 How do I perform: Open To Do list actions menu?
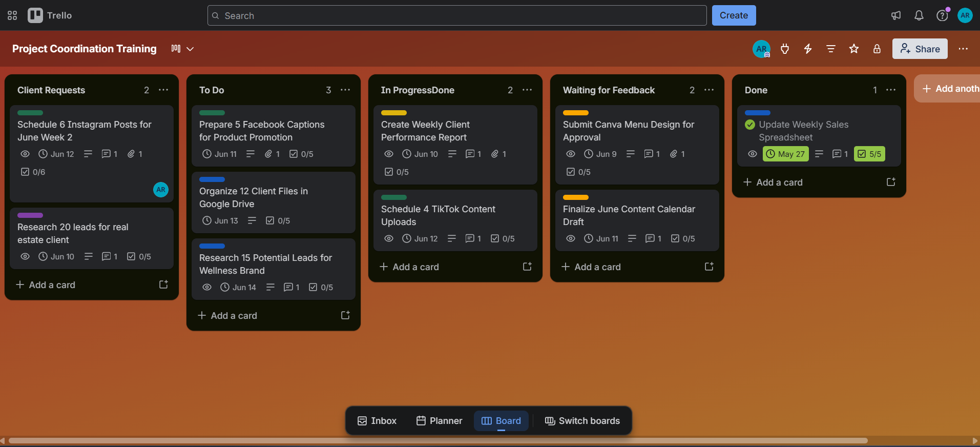345,90
